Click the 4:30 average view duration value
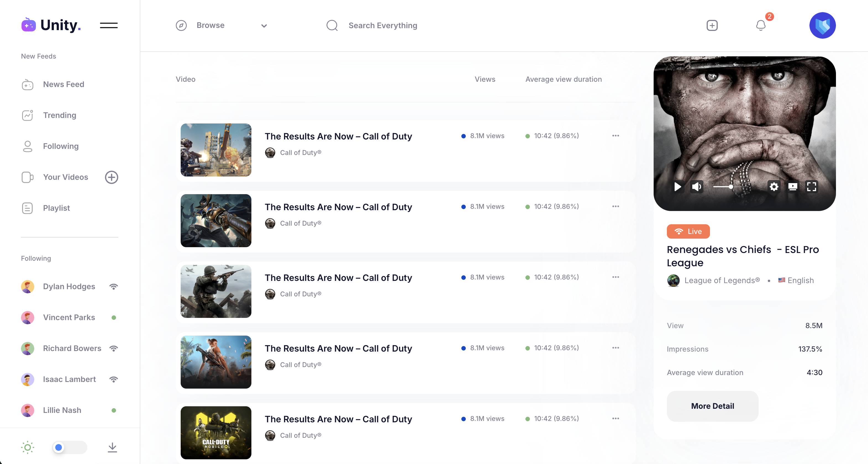The image size is (868, 464). [x=814, y=373]
